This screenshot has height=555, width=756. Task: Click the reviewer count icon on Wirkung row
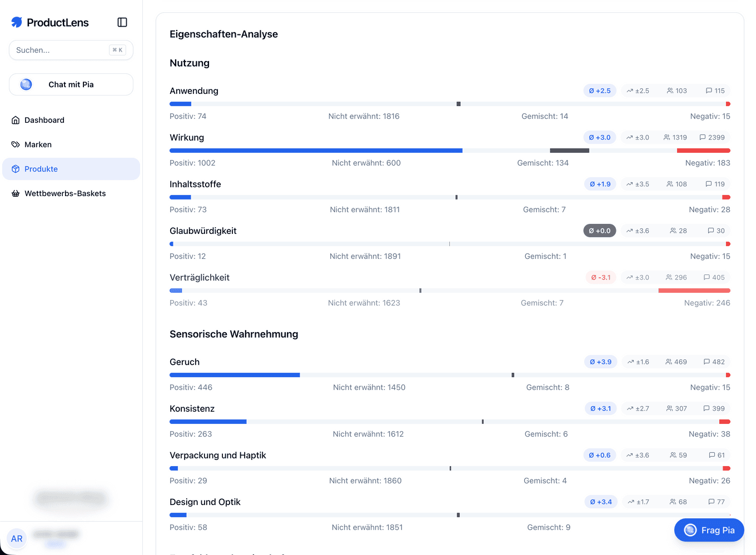[666, 137]
